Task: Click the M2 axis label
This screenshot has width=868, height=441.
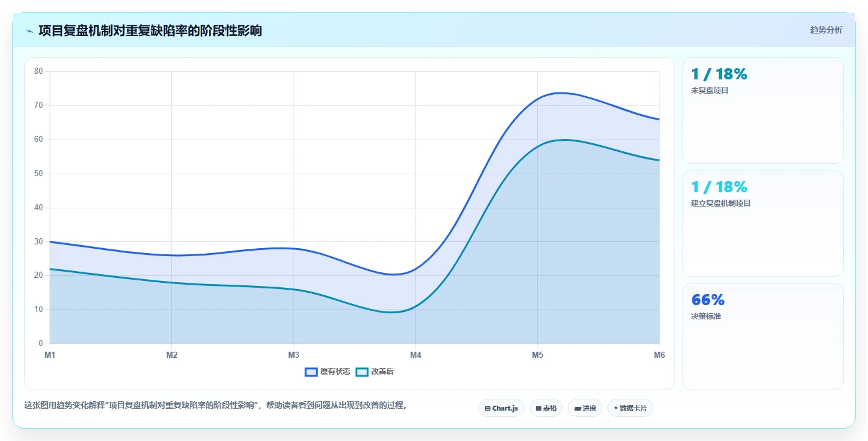Action: (172, 355)
